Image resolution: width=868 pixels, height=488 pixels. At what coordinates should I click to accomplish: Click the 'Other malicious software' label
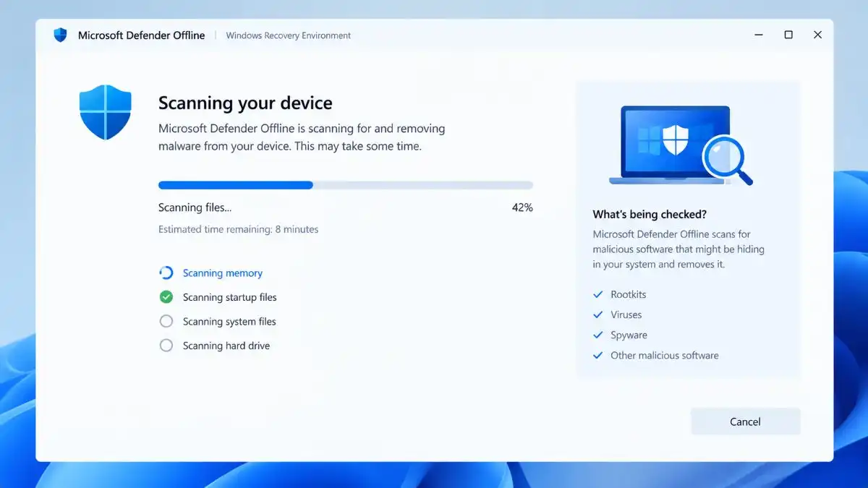[x=665, y=355]
